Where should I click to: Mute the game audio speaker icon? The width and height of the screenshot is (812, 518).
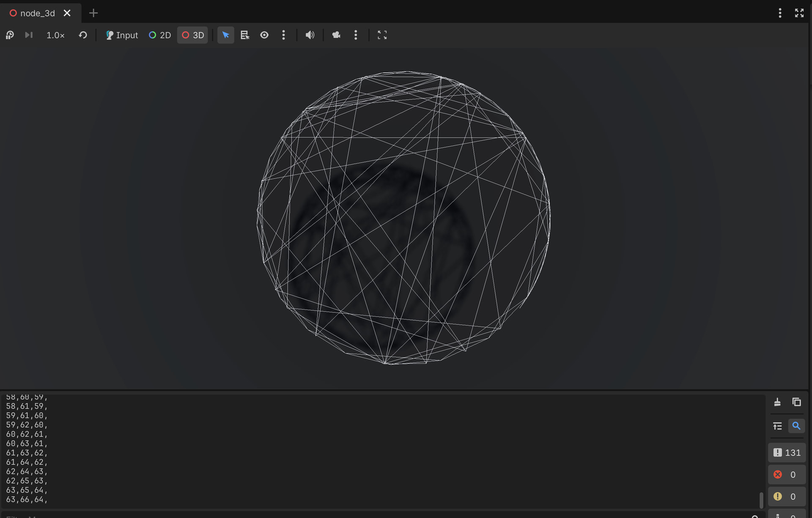click(x=310, y=35)
